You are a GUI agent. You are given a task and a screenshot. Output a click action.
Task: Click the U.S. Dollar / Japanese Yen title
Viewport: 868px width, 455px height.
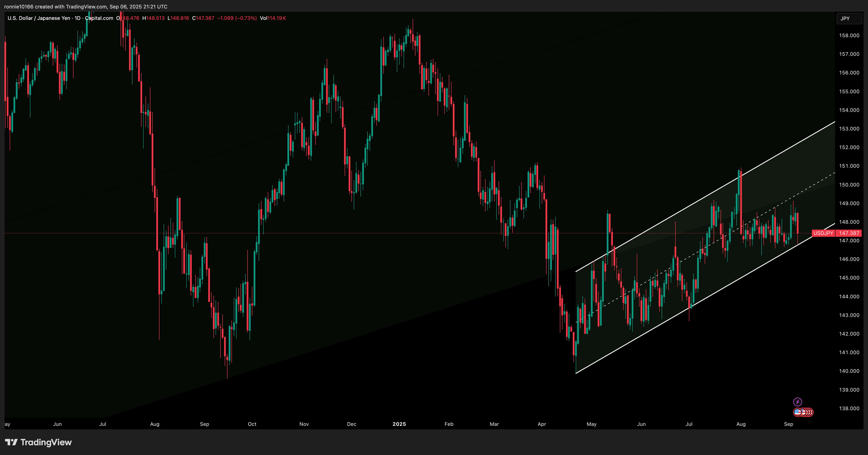tap(39, 18)
